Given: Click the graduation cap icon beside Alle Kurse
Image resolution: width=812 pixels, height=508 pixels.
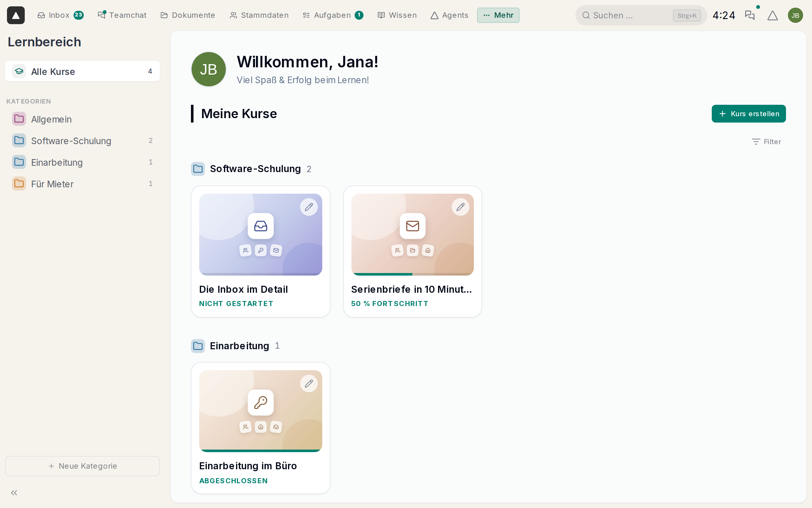Looking at the screenshot, I should pos(19,71).
